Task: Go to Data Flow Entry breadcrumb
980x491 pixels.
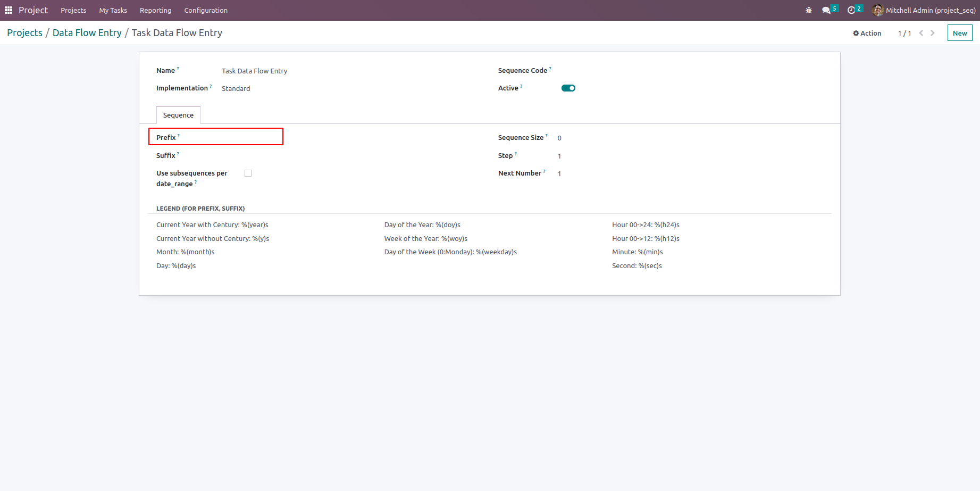Action: (87, 33)
